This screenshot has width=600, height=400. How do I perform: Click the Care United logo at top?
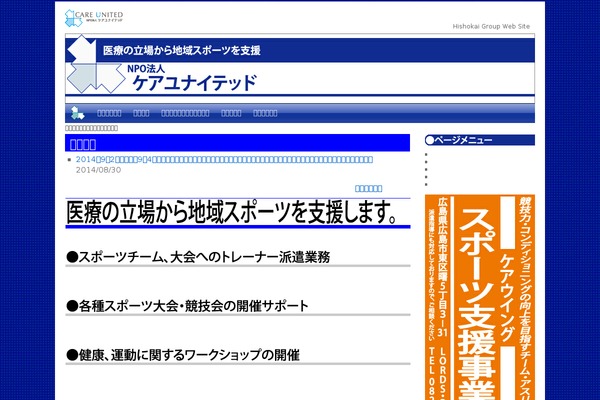pyautogui.click(x=94, y=18)
